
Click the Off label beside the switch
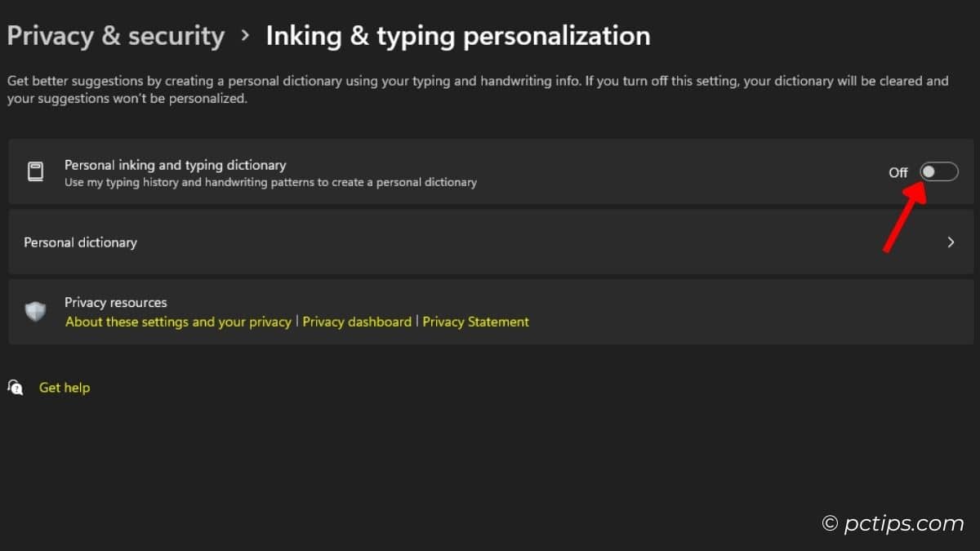tap(898, 172)
